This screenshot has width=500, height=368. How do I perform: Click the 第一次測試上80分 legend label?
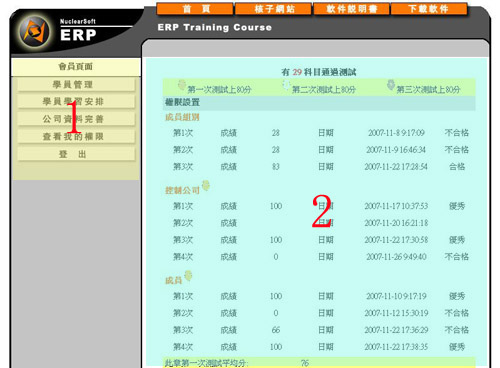[219, 89]
